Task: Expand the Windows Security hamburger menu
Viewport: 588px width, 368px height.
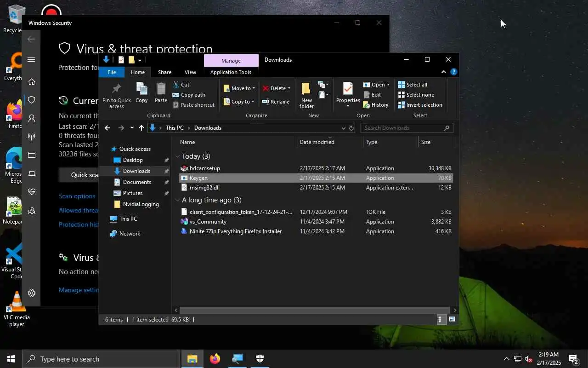Action: tap(31, 59)
